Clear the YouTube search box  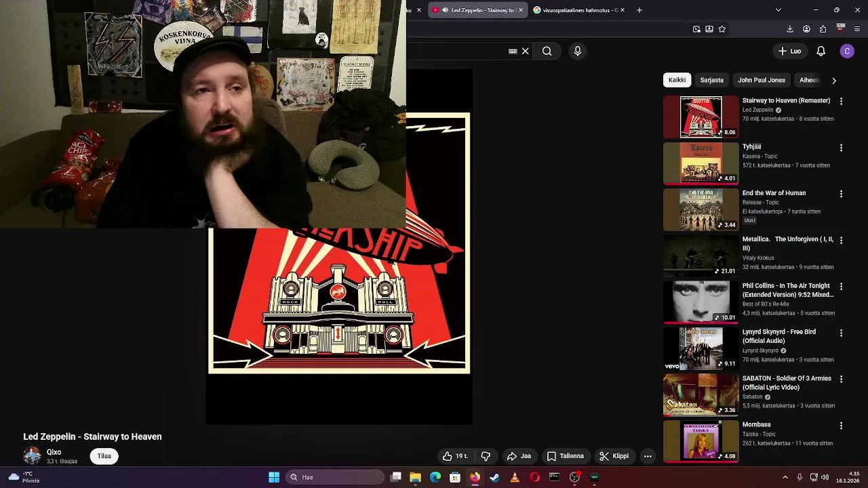(x=525, y=51)
